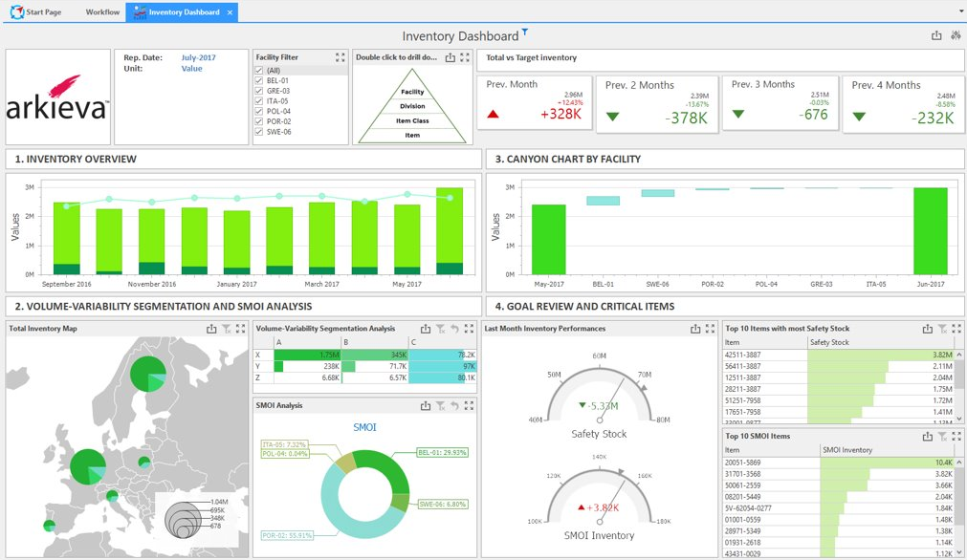This screenshot has width=967, height=560.
Task: Click the July-2017 report date value
Action: click(x=198, y=57)
